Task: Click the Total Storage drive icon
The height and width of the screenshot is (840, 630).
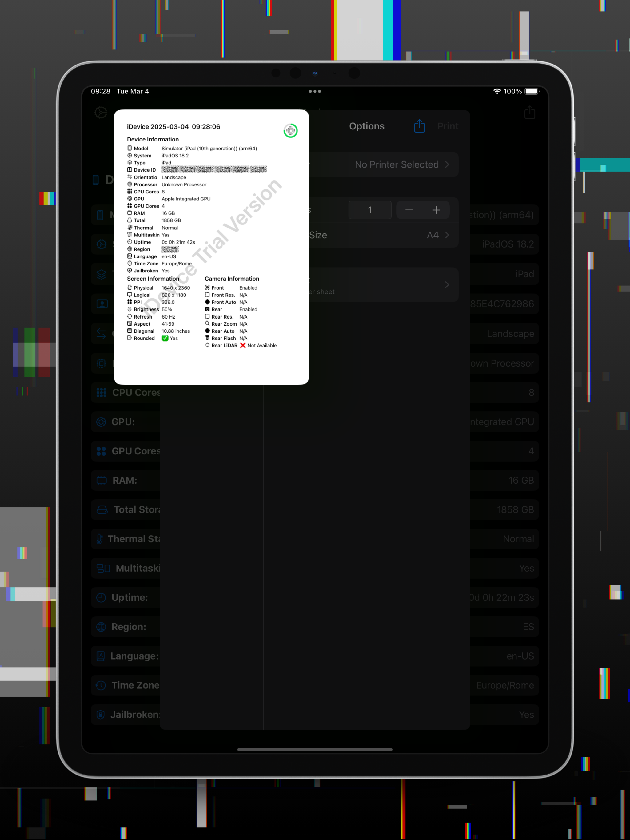Action: point(102,509)
